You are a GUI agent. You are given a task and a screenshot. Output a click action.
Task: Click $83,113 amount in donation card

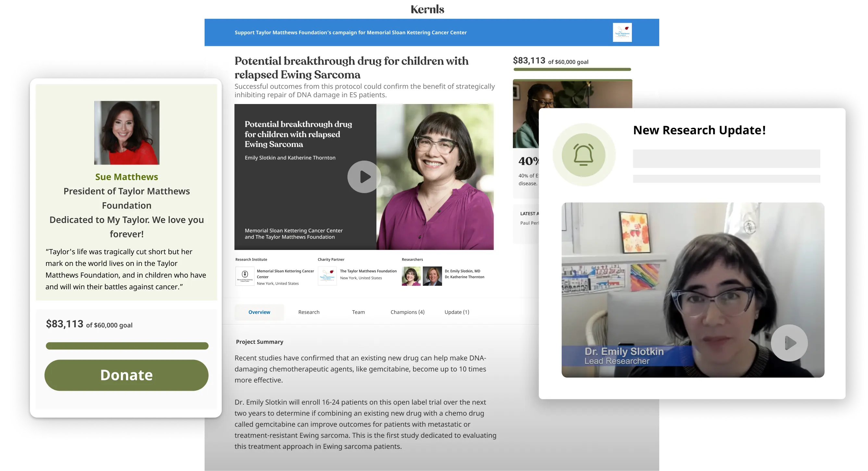[64, 324]
